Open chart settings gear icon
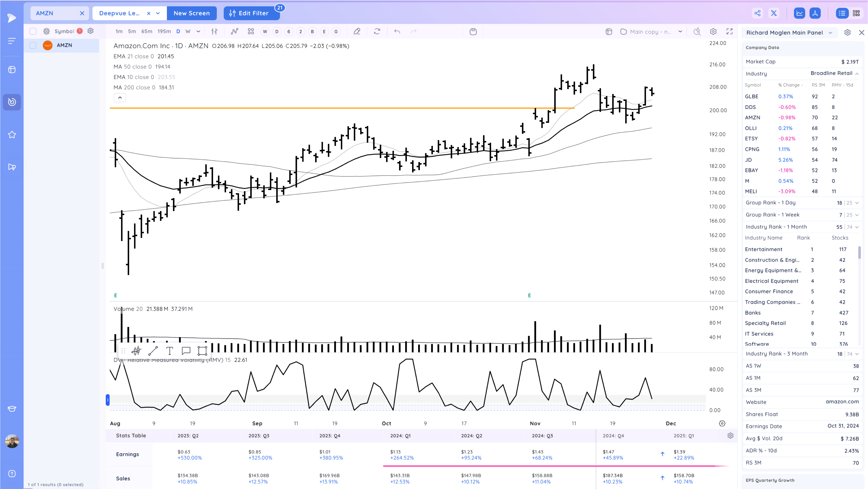The width and height of the screenshot is (868, 489). coord(713,31)
